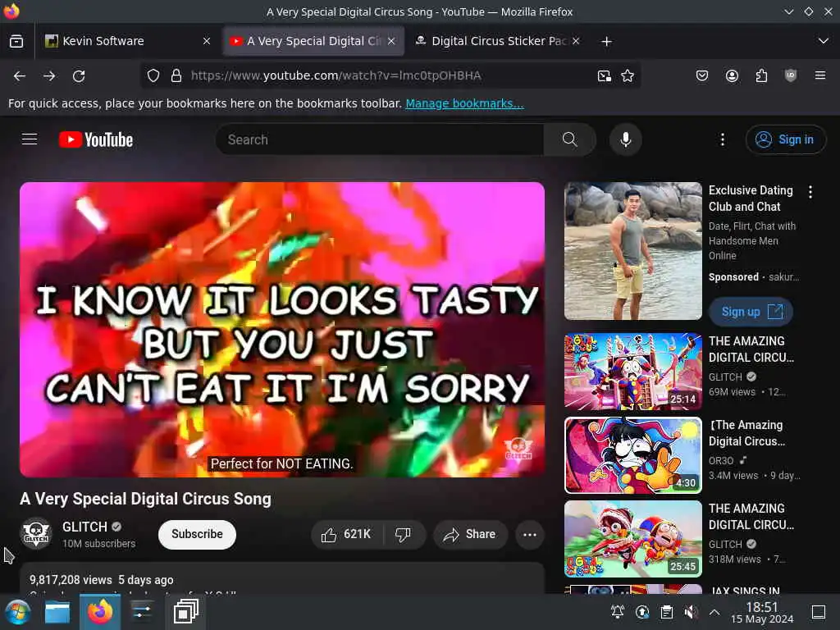Open the 4:30 OR3O video thumbnail
The height and width of the screenshot is (630, 840).
[x=632, y=454]
